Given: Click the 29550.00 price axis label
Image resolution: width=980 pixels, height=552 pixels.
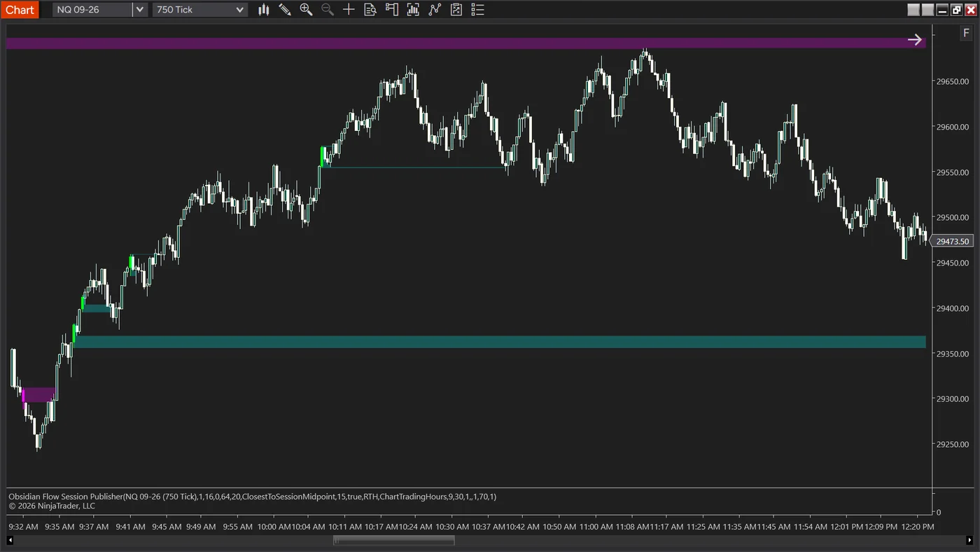Looking at the screenshot, I should tap(953, 172).
